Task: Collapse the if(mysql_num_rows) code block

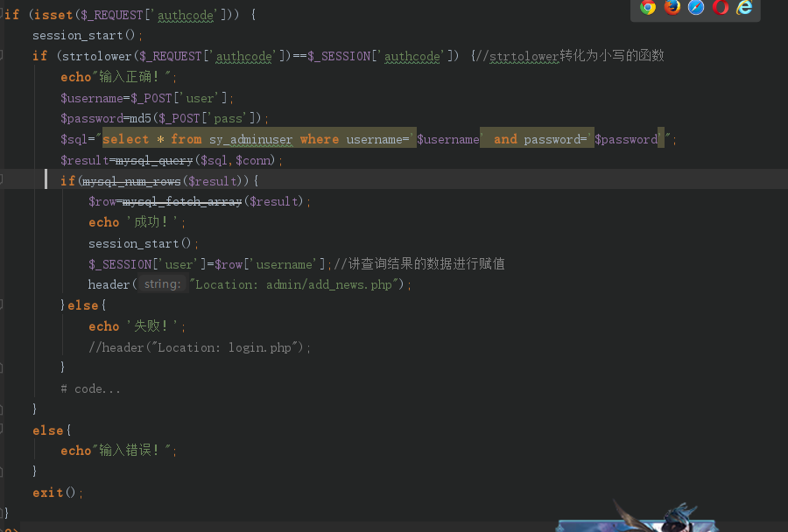Action: pyautogui.click(x=3, y=181)
